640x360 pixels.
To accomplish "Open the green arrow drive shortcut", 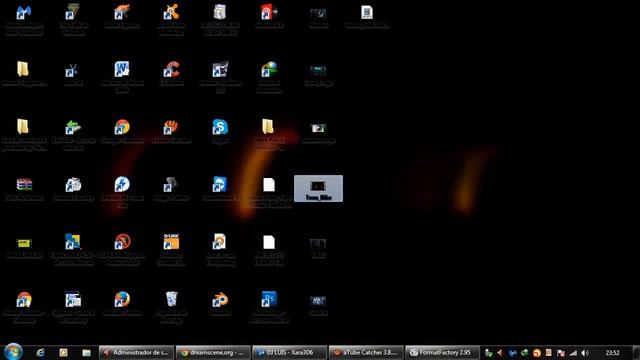I will point(73,127).
